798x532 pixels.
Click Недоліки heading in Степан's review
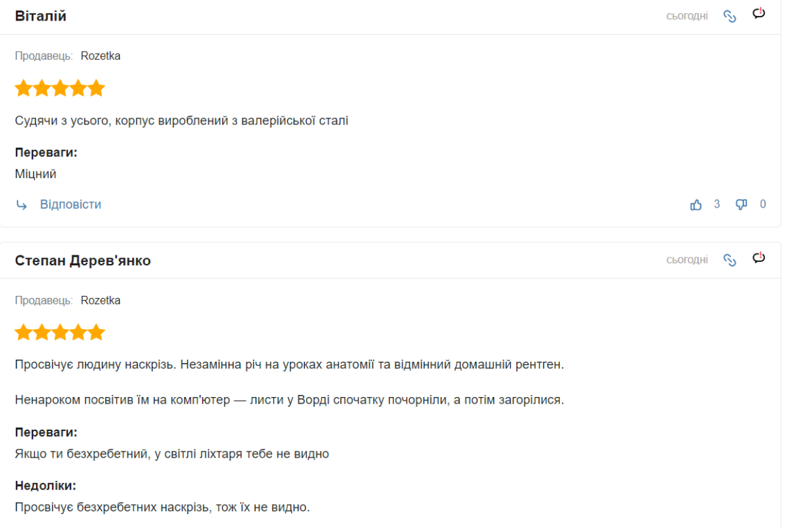(44, 486)
